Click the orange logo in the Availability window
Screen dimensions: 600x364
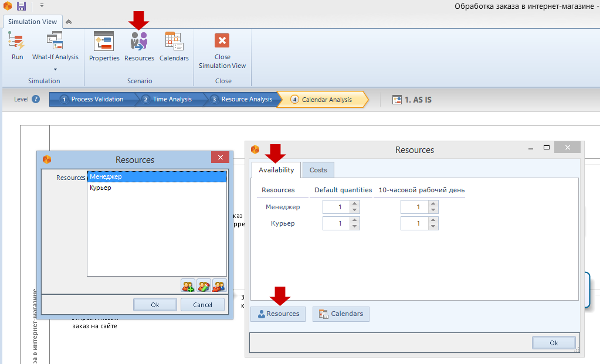[x=255, y=149]
